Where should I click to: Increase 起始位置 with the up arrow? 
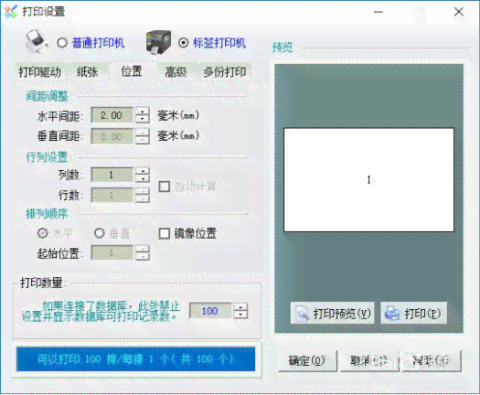(x=143, y=249)
